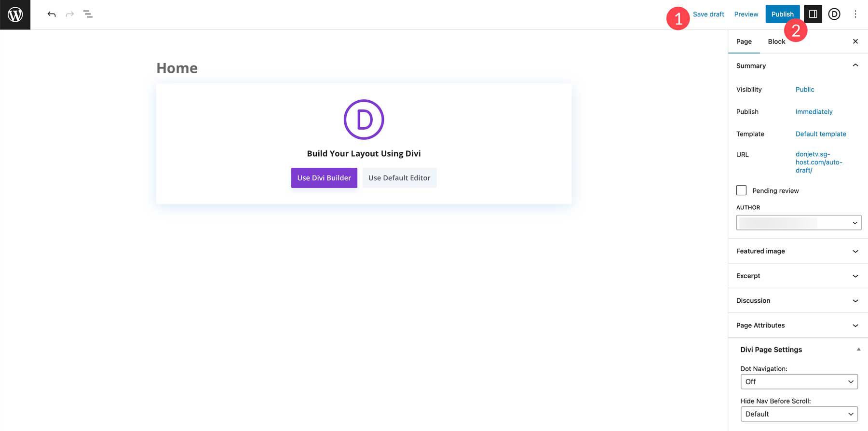Switch to the Page tab
Viewport: 868px width, 431px height.
[x=744, y=41]
